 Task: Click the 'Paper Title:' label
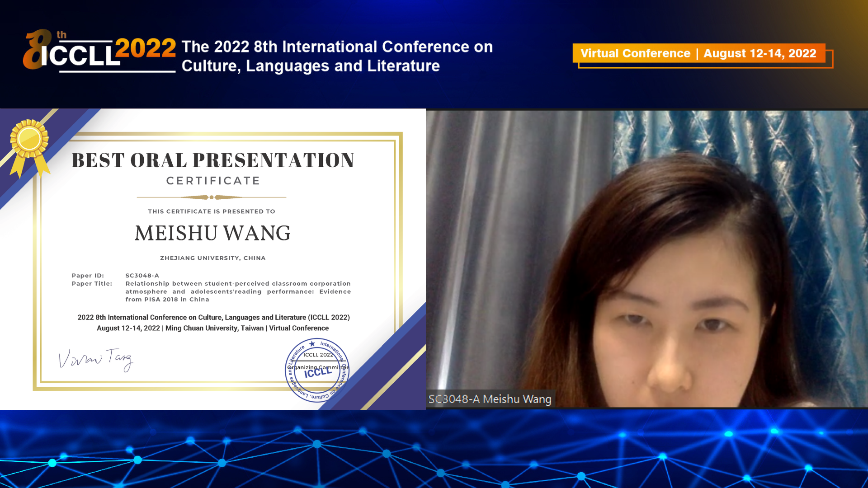pyautogui.click(x=92, y=284)
